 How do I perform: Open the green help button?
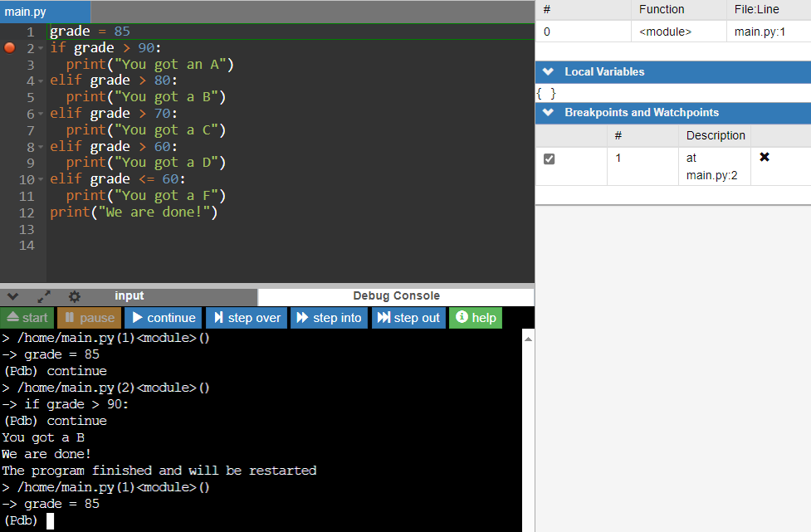coord(476,318)
